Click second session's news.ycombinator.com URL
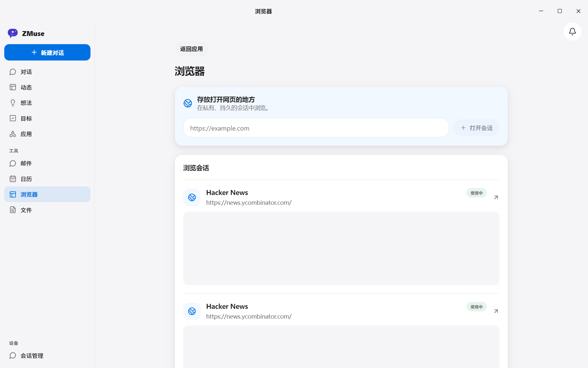This screenshot has height=368, width=588. (249, 317)
